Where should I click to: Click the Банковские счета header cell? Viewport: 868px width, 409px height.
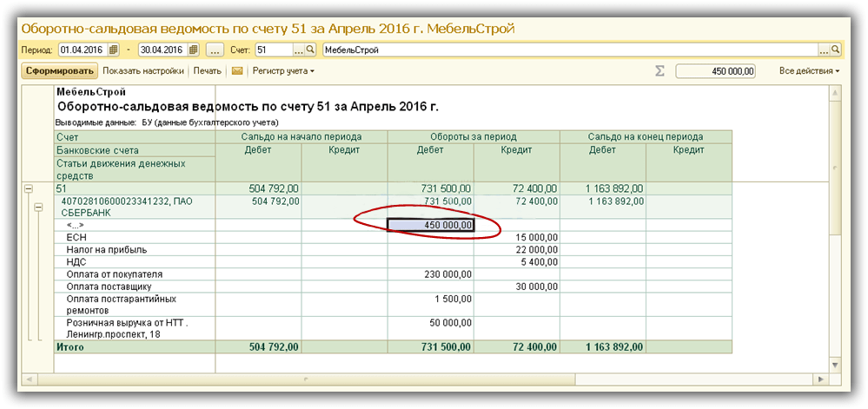pyautogui.click(x=135, y=150)
